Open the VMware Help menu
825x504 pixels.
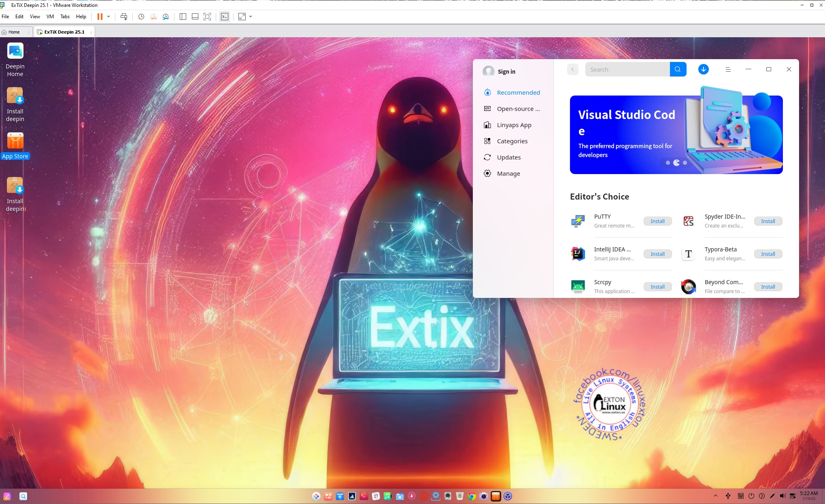(81, 17)
